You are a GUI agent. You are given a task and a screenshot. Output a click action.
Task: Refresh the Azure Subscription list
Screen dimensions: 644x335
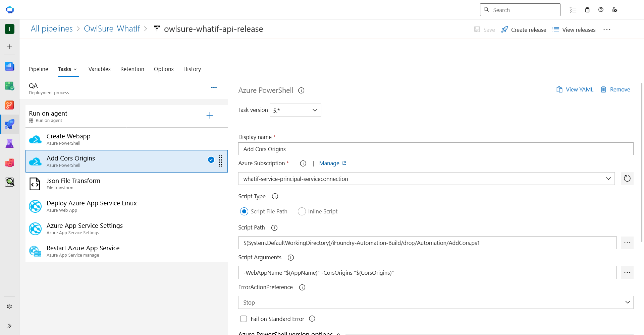pos(627,179)
